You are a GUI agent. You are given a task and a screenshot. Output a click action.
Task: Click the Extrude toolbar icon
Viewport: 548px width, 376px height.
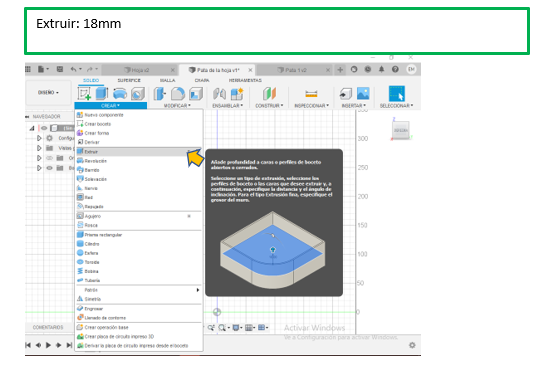pos(102,94)
